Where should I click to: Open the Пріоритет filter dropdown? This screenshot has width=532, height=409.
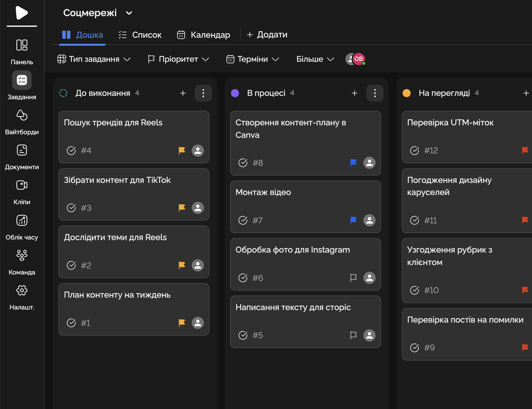point(178,59)
